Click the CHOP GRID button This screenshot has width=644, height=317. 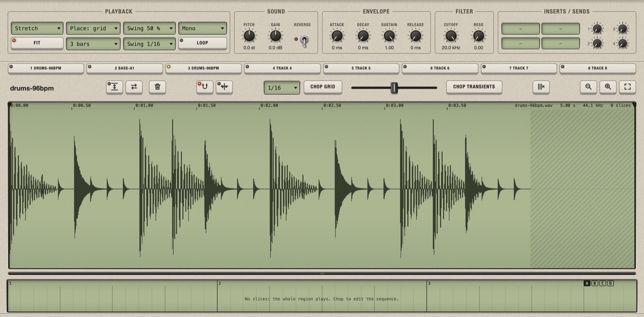(323, 87)
